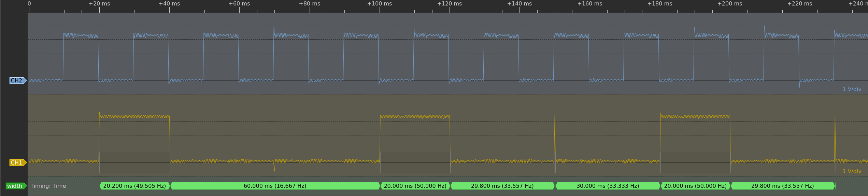Click the yellow 1 V/div scale label
This screenshot has width=868, height=196.
click(852, 171)
